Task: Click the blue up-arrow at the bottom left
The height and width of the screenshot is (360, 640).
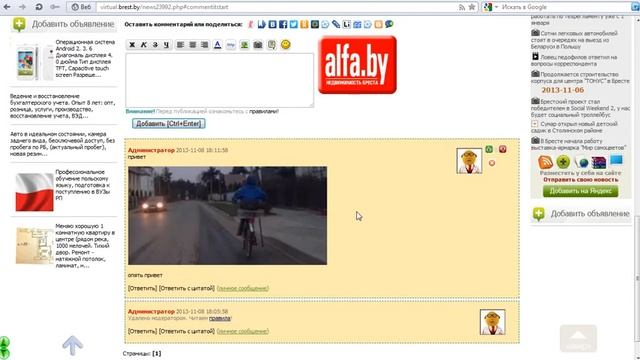Action: pos(73,345)
